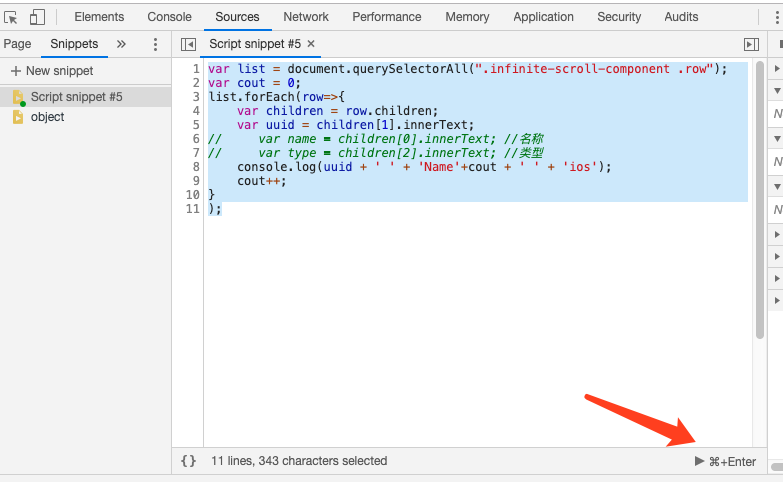The height and width of the screenshot is (482, 783).
Task: Close the Script snippet #5 tab
Action: (311, 44)
